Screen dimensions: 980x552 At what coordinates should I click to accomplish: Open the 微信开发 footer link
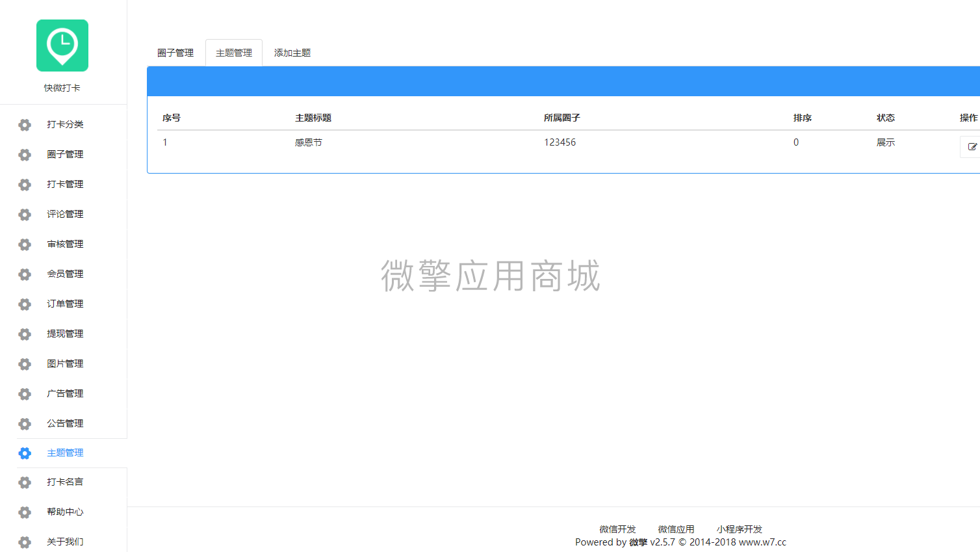click(617, 529)
